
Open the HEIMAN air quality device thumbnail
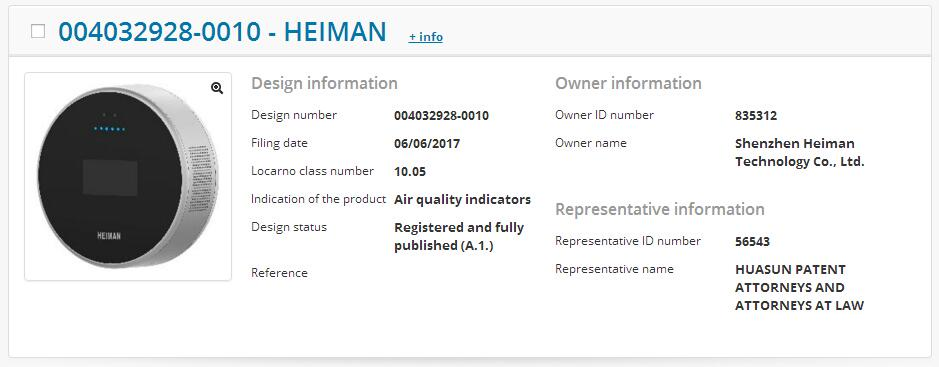(128, 177)
